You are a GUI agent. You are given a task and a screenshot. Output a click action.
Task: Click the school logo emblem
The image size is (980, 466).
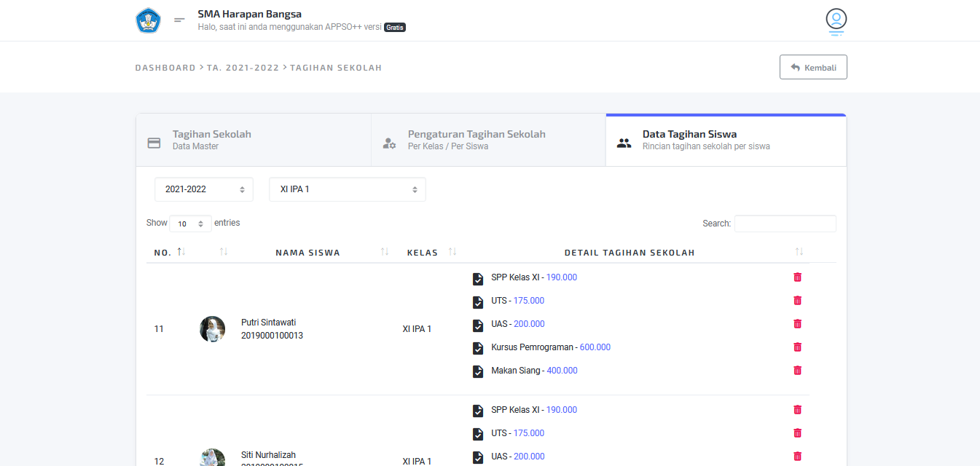[x=148, y=20]
